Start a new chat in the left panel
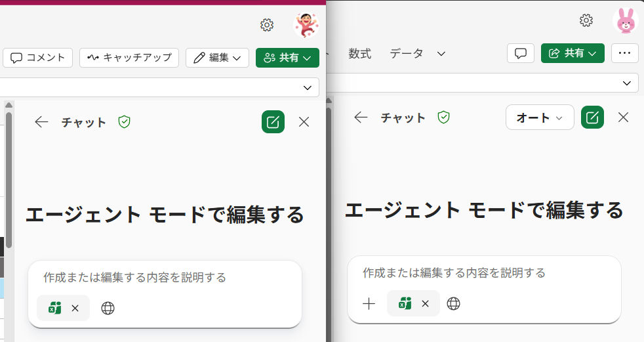The height and width of the screenshot is (342, 644). (x=273, y=122)
